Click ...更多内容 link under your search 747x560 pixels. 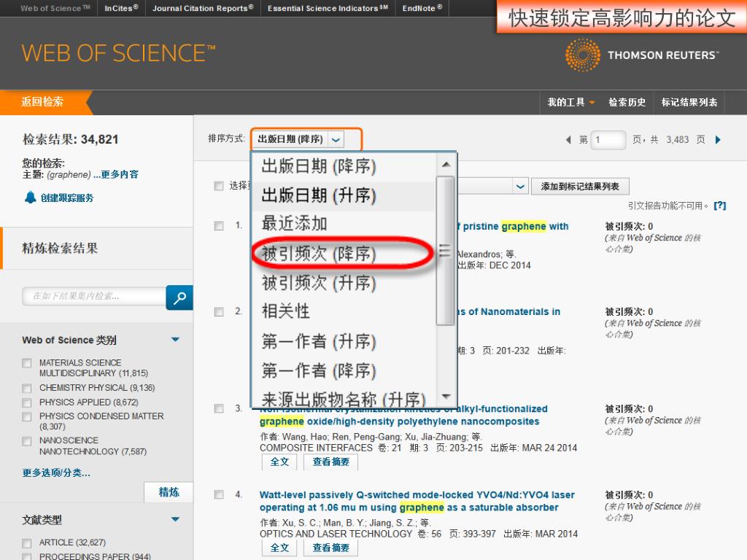tap(116, 174)
